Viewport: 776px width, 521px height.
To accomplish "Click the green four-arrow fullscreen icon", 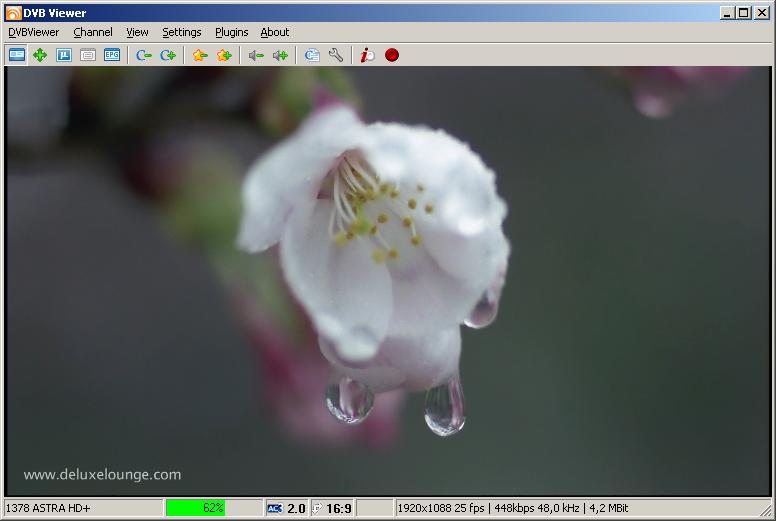I will click(x=40, y=55).
